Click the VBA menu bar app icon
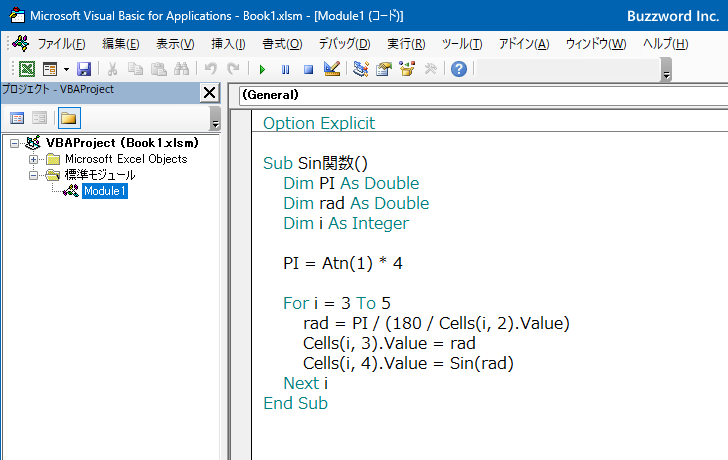The width and height of the screenshot is (728, 460). pyautogui.click(x=20, y=43)
